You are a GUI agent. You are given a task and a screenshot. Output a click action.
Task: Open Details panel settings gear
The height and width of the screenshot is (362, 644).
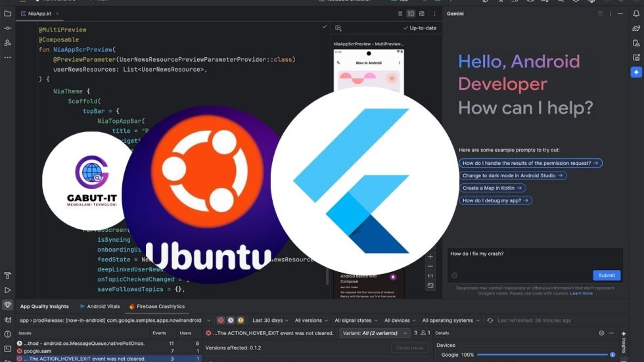601,333
